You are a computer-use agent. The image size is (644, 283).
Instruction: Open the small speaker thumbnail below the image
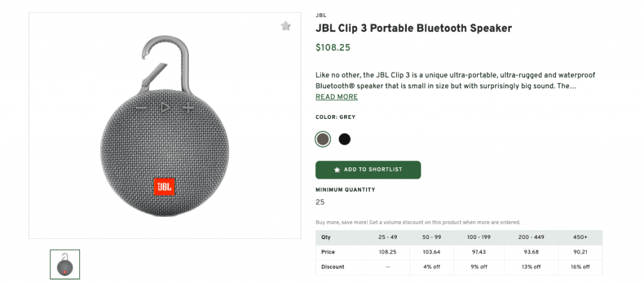click(x=65, y=264)
